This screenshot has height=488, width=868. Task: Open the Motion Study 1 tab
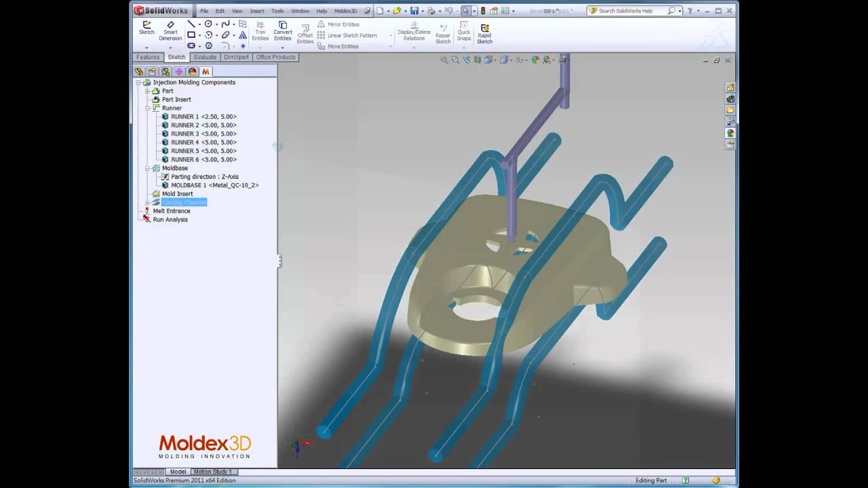pos(213,472)
